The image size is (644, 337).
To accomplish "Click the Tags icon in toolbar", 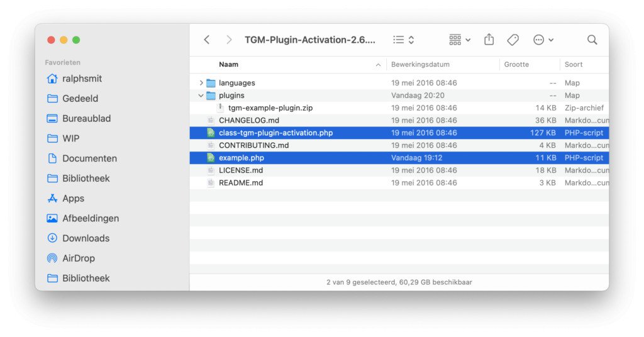I will [x=513, y=40].
